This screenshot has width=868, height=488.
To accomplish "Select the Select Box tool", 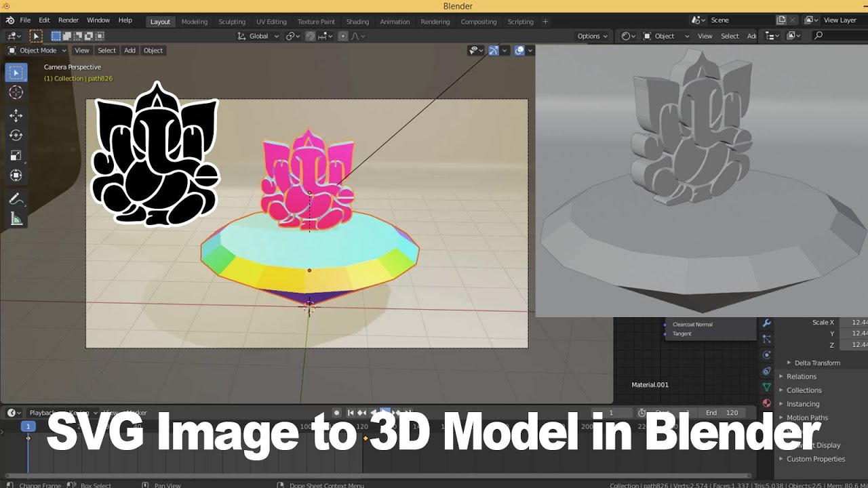I will pos(16,73).
